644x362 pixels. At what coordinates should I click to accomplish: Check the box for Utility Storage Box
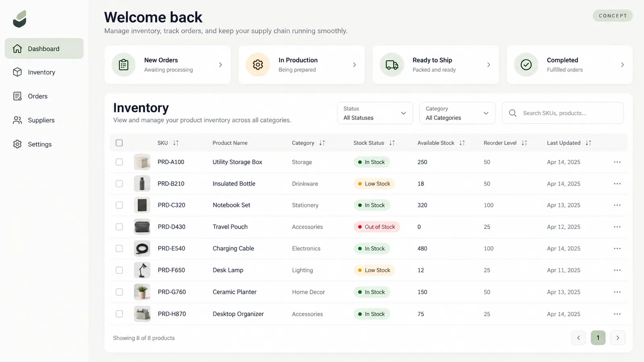pos(119,162)
